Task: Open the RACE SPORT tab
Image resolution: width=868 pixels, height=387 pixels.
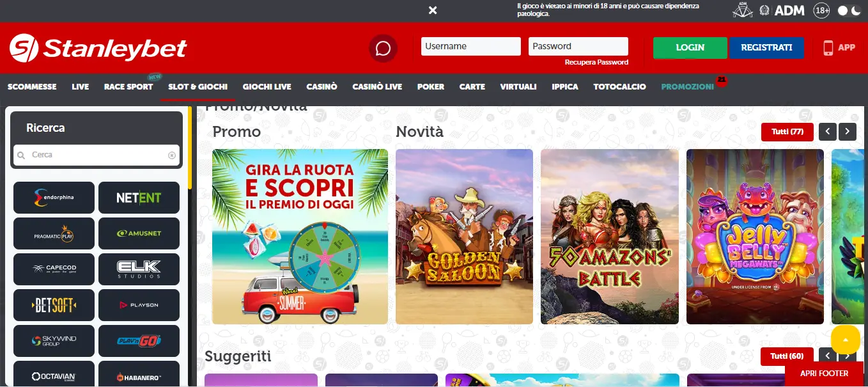Action: [x=128, y=86]
